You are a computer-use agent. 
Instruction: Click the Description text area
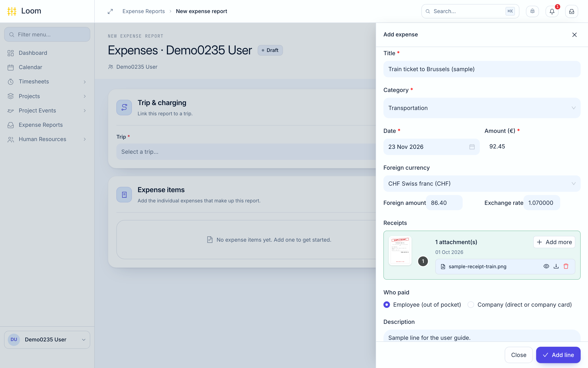point(482,336)
